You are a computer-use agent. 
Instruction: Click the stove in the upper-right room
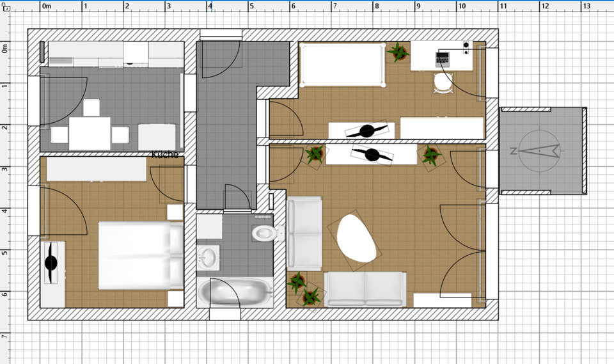click(x=443, y=58)
